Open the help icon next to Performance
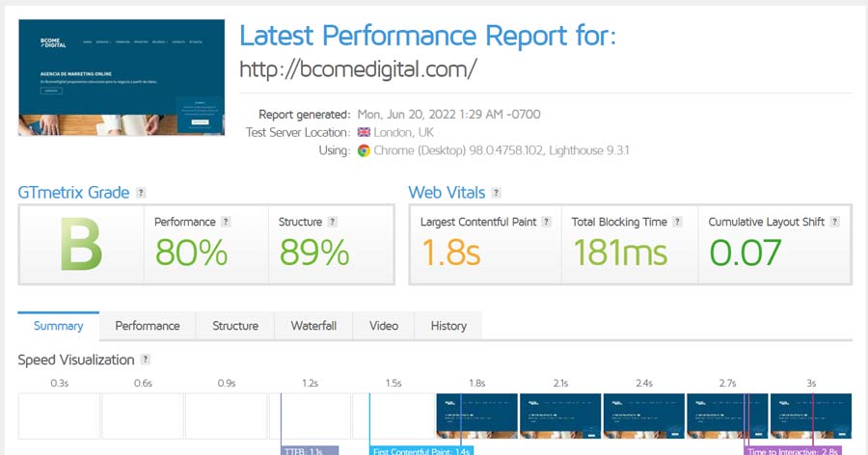 pos(226,222)
